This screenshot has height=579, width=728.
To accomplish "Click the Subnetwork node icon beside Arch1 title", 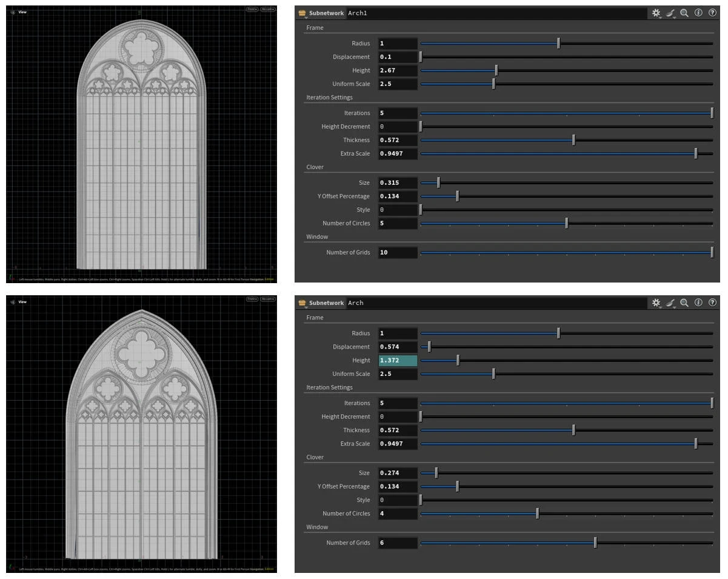I will [x=303, y=13].
